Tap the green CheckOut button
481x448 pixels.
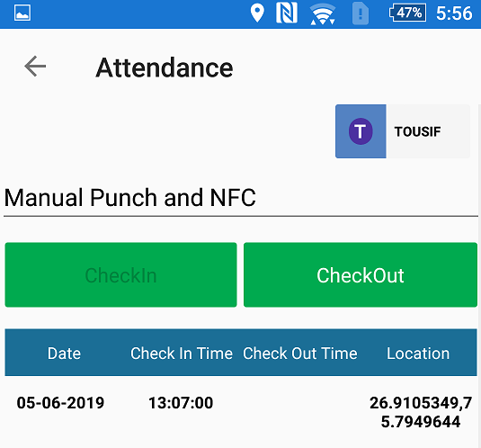pos(361,274)
